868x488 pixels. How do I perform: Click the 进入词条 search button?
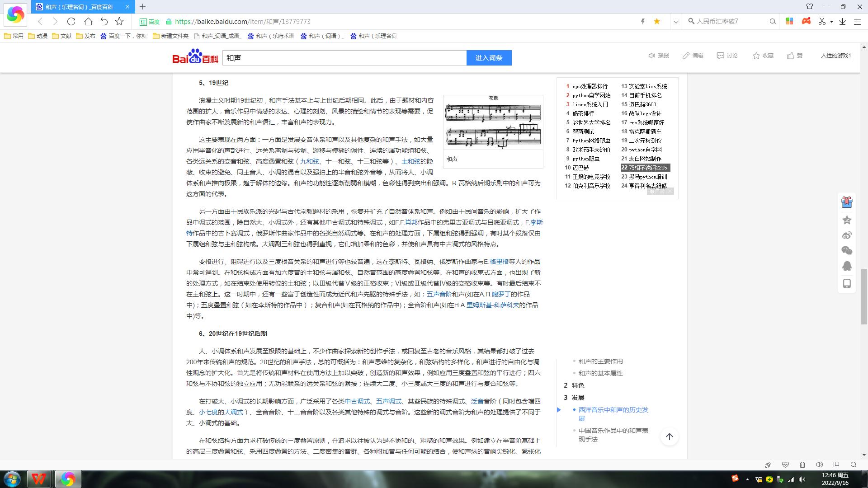click(x=489, y=57)
